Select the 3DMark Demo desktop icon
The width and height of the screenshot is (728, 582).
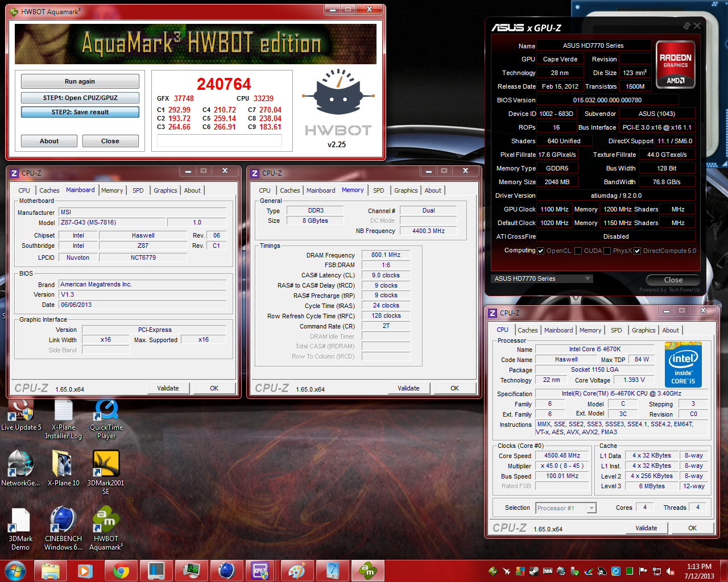[x=20, y=529]
